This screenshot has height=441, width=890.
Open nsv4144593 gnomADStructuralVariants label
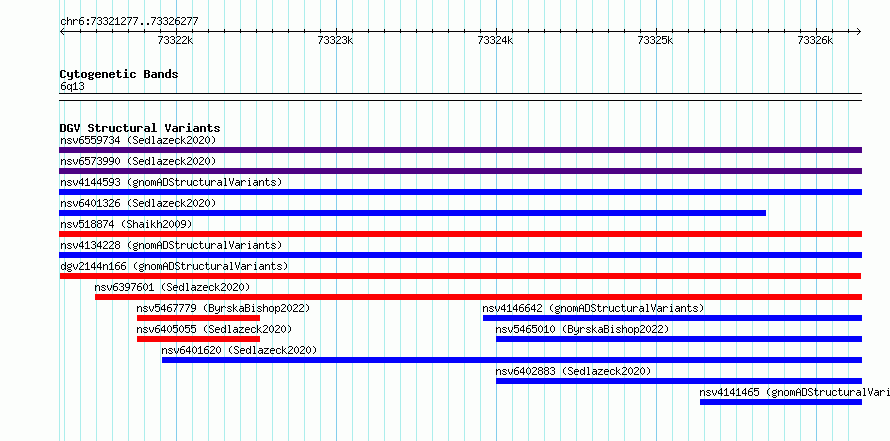tap(171, 182)
